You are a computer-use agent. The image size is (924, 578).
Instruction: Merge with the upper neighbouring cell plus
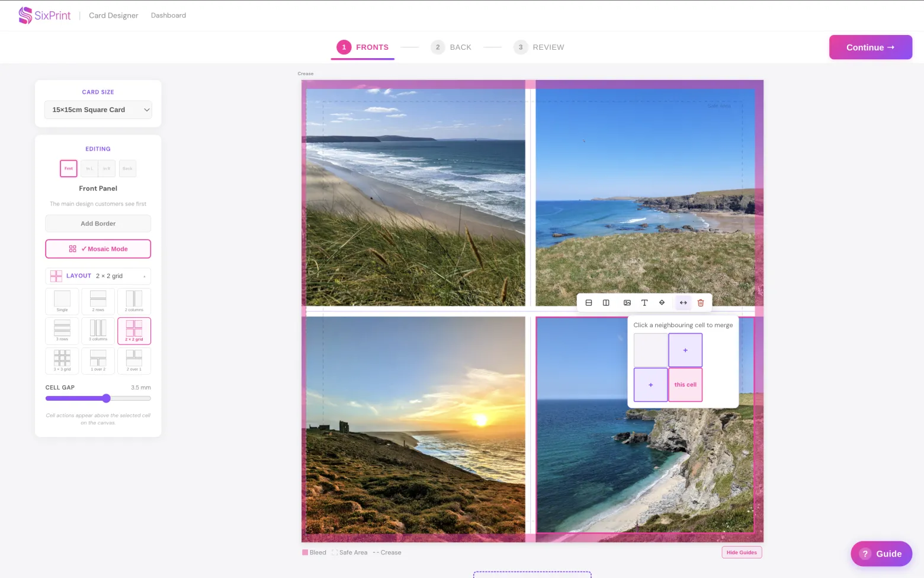pos(685,350)
